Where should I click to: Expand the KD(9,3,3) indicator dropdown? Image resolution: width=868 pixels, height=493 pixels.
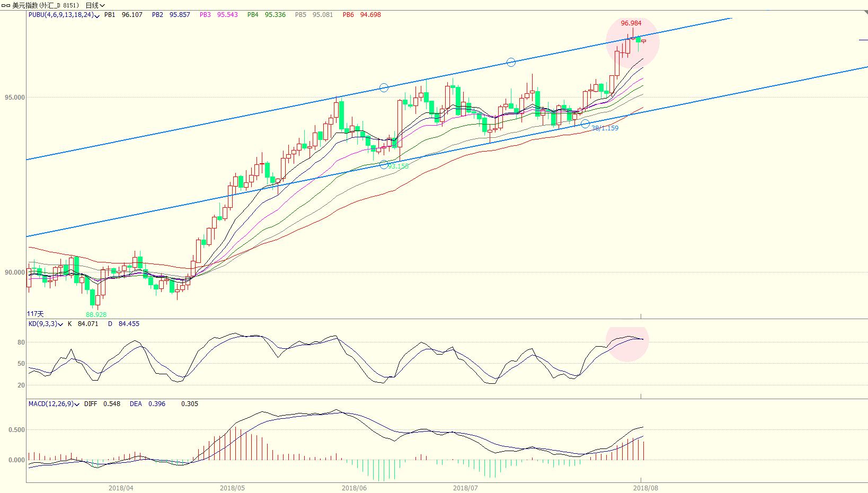click(x=61, y=324)
